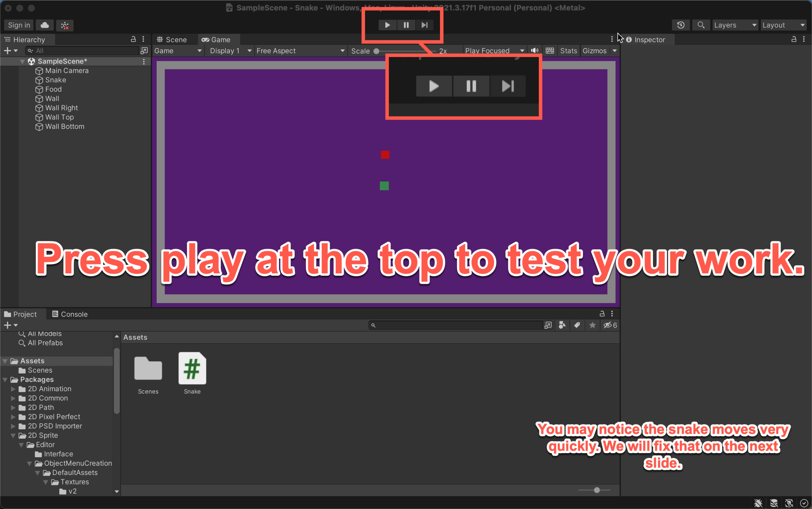This screenshot has width=812, height=509.
Task: Select the Snake script asset thumbnail
Action: pyautogui.click(x=192, y=369)
